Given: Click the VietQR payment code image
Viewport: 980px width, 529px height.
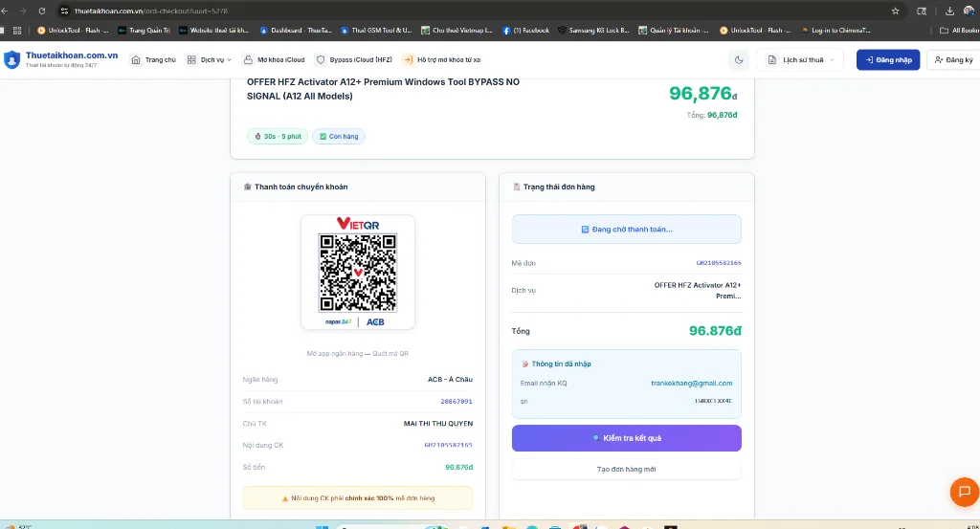Looking at the screenshot, I should click(358, 273).
